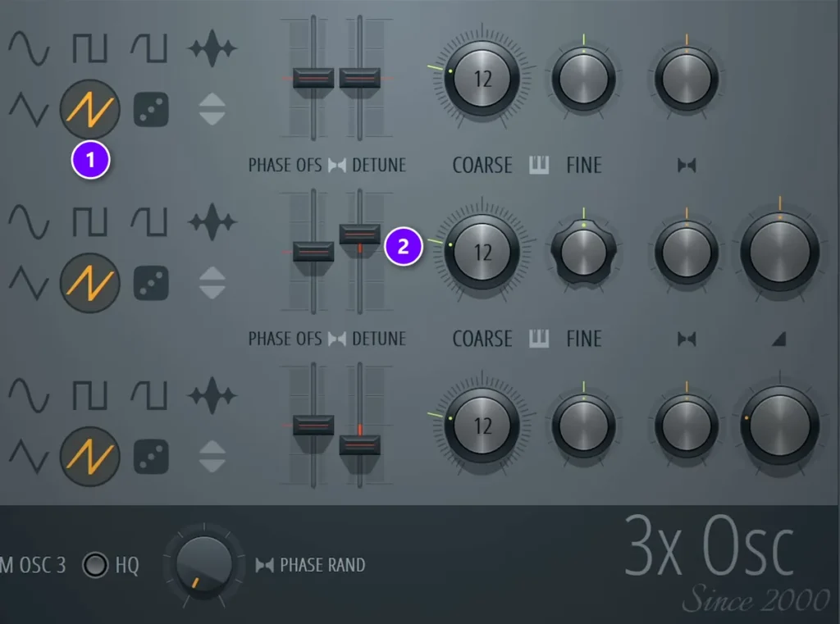Open custom shape arrows for oscillator 3
The image size is (840, 624).
coord(212,457)
